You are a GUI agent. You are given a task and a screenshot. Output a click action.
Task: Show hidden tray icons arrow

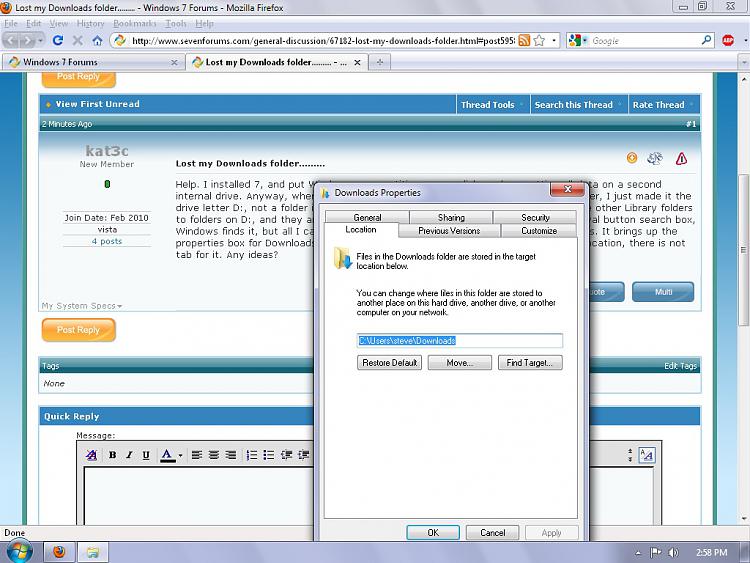pyautogui.click(x=638, y=553)
